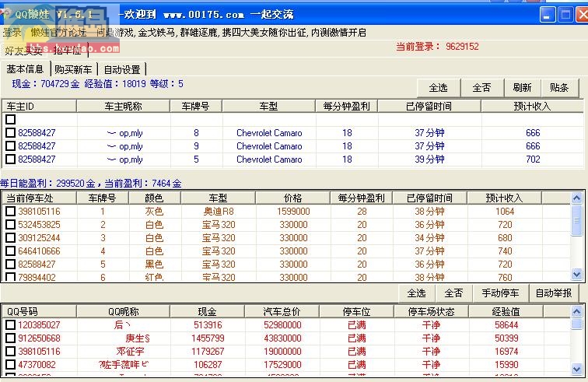Click the 现金 column header
Viewport: 588px width, 382px height.
click(208, 311)
